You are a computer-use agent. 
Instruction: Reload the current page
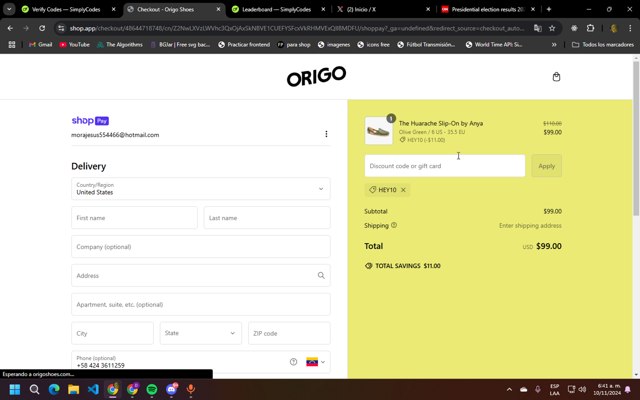[x=42, y=28]
